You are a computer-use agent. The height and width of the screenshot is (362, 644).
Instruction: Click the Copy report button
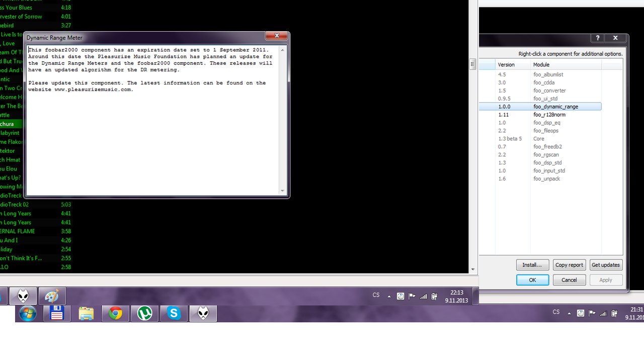click(x=569, y=265)
